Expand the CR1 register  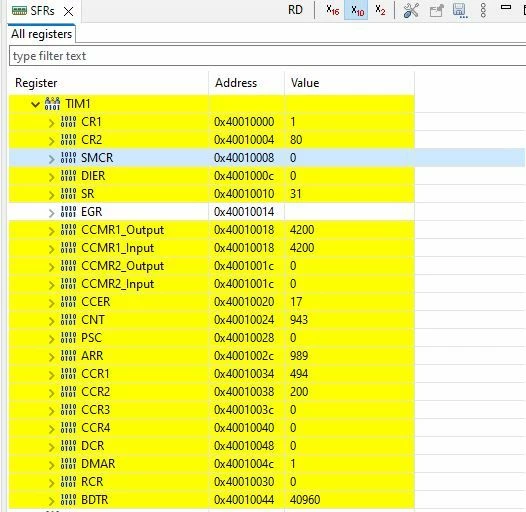point(51,122)
